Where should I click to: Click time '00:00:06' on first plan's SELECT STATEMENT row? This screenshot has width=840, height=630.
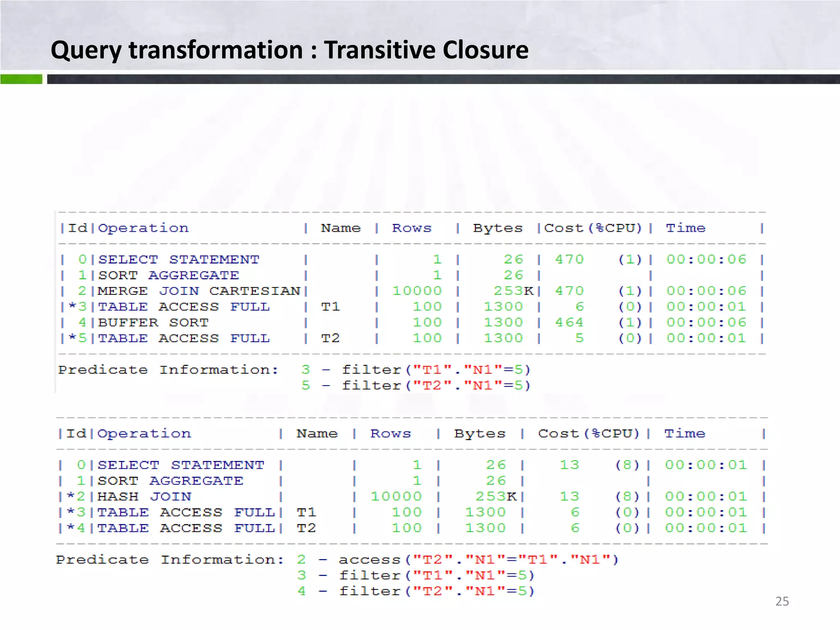706,259
